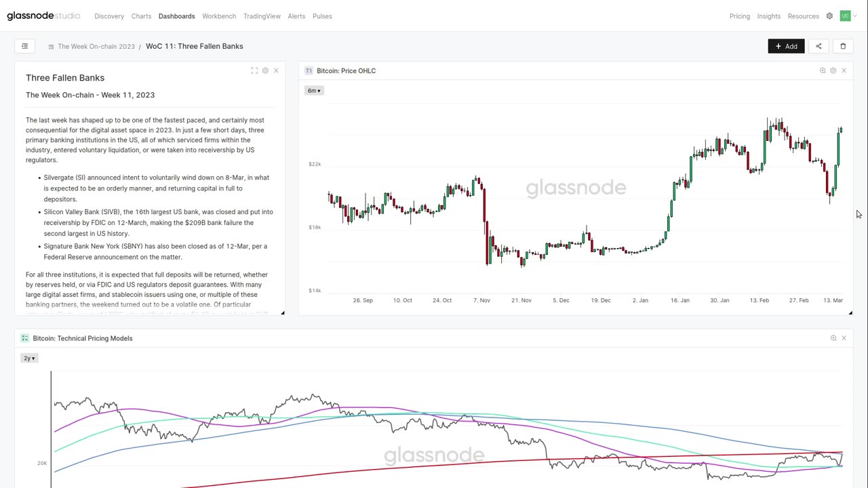Click resize handle of Price OHLC panel
The width and height of the screenshot is (868, 488).
pos(850,312)
